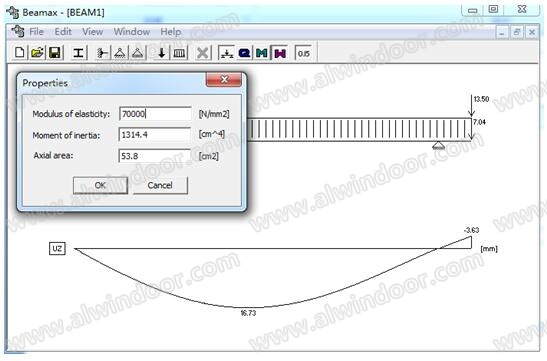The width and height of the screenshot is (547, 361).
Task: Open the File menu
Action: 36,32
